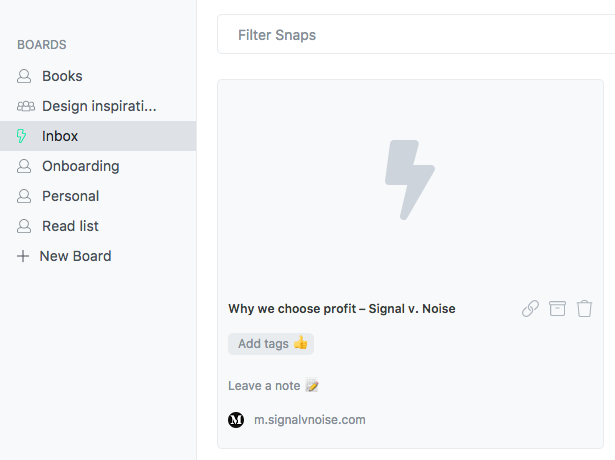This screenshot has width=615, height=460.
Task: Open the Read list board
Action: tap(98, 226)
